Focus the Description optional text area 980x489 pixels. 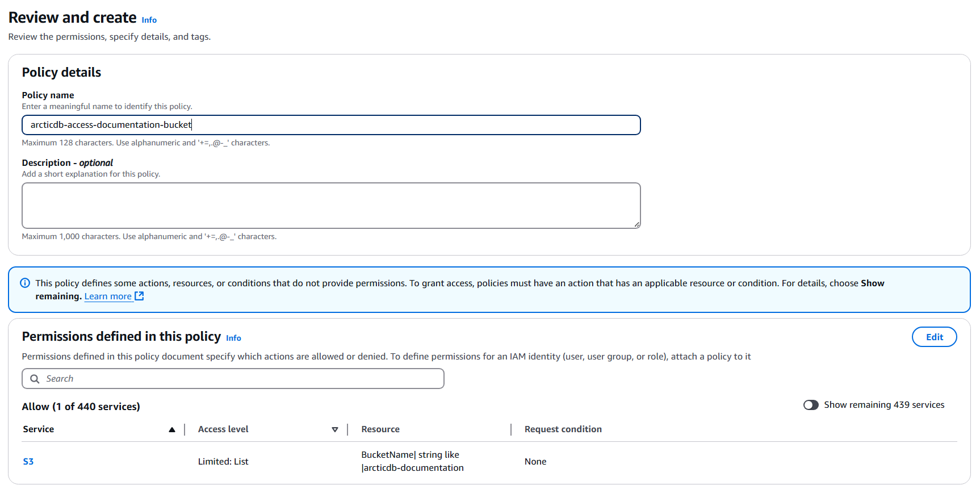pyautogui.click(x=330, y=205)
